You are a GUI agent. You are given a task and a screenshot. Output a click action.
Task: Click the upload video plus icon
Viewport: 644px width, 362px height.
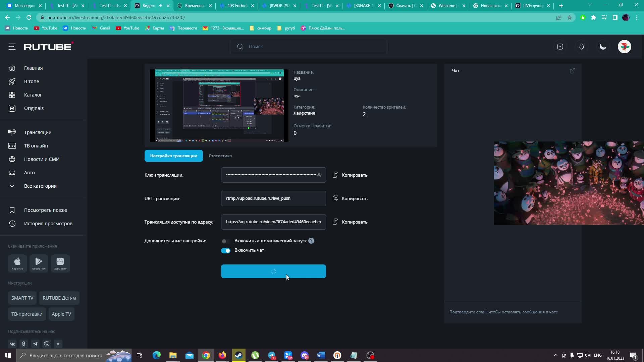(x=560, y=47)
